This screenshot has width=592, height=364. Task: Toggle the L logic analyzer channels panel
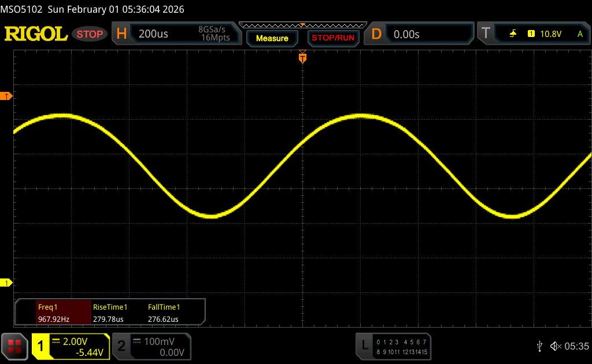394,346
